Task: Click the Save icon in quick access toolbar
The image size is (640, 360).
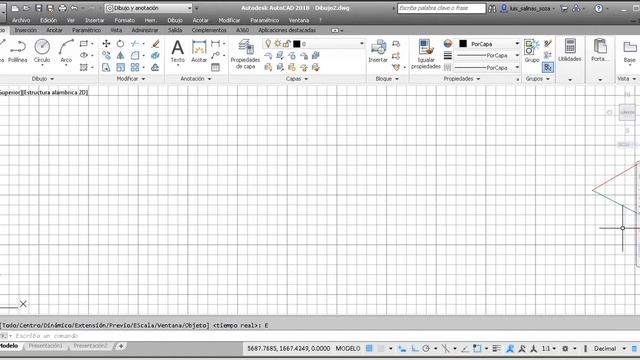Action: 38,8
